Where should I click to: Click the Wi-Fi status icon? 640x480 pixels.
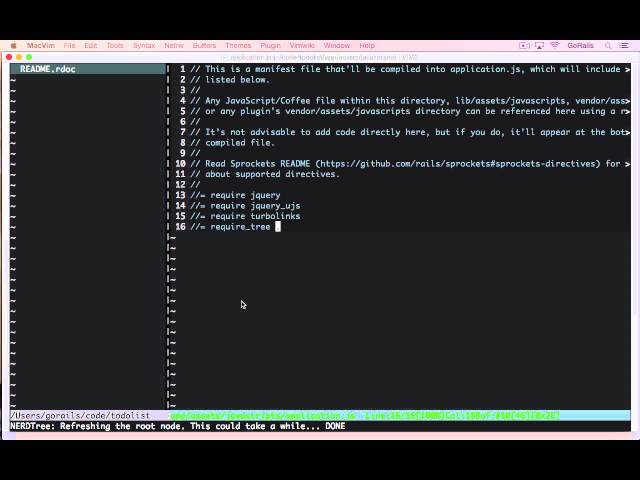point(554,45)
